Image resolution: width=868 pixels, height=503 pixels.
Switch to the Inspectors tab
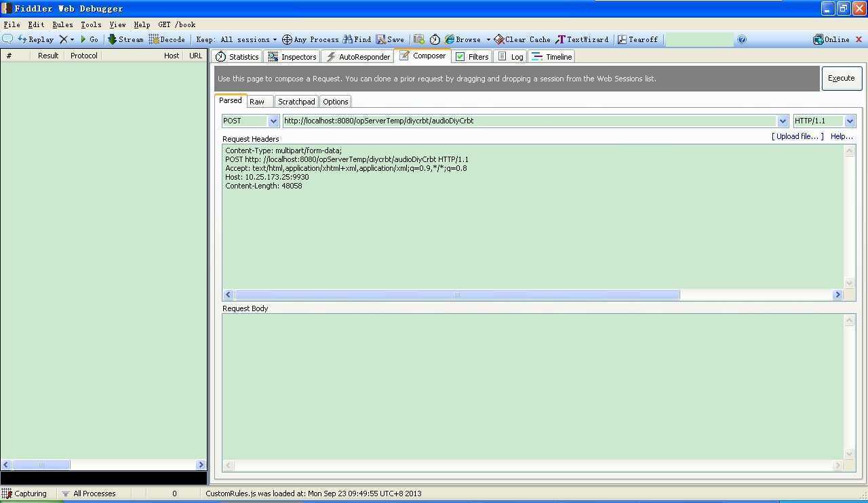292,57
